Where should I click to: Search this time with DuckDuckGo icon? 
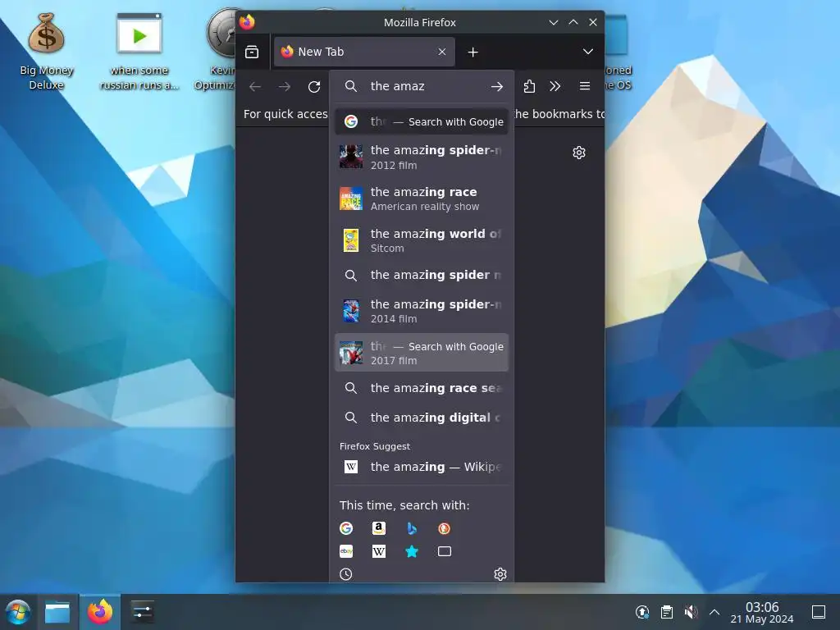pos(444,529)
